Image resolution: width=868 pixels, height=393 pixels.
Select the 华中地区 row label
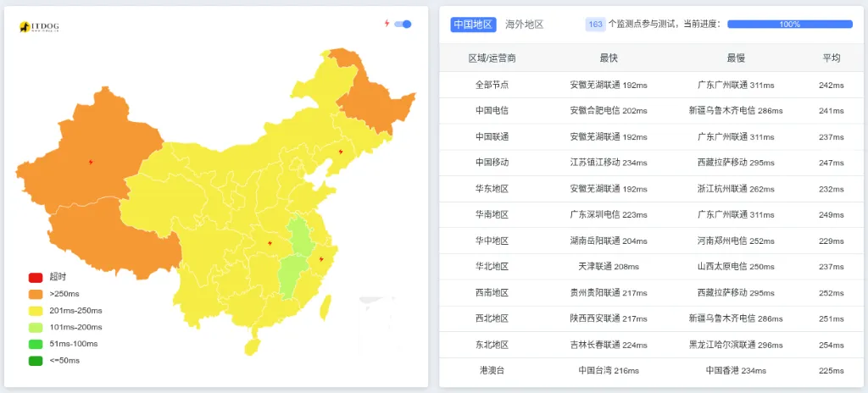coord(492,241)
